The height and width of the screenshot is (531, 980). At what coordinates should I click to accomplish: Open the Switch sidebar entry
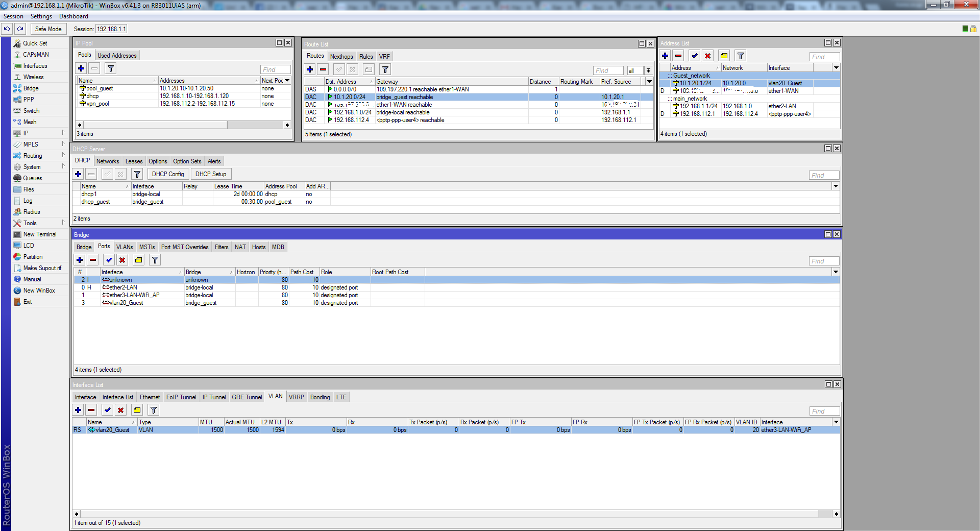[x=31, y=111]
